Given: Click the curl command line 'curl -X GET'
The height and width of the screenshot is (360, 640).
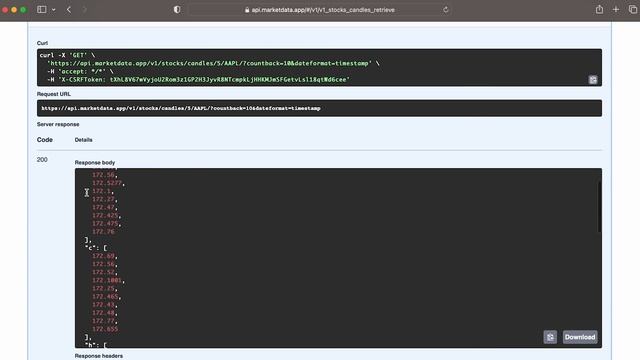Looking at the screenshot, I should pos(67,55).
